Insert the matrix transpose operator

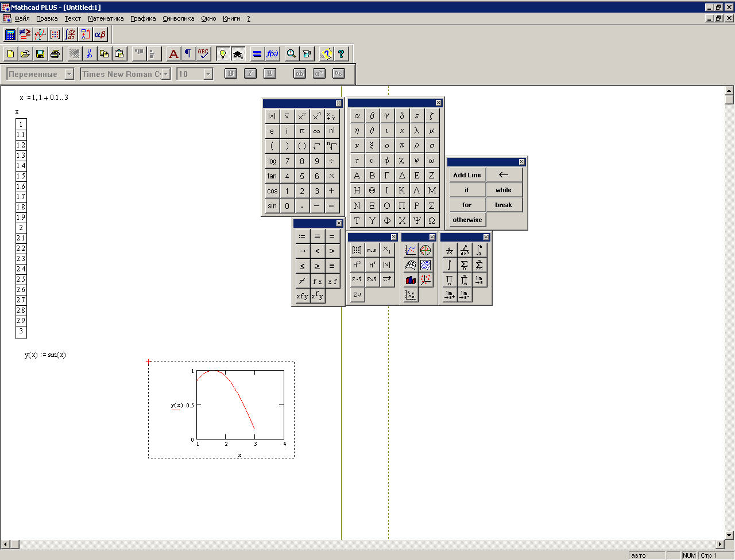pos(372,265)
